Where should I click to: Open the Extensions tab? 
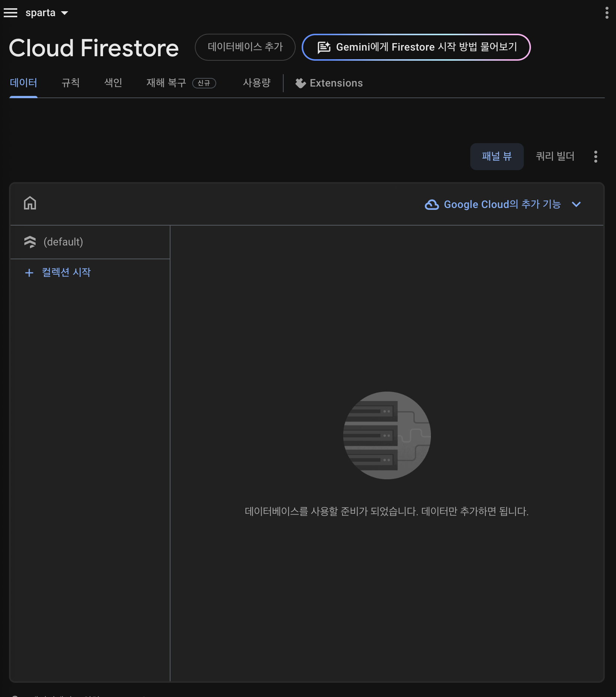(329, 83)
